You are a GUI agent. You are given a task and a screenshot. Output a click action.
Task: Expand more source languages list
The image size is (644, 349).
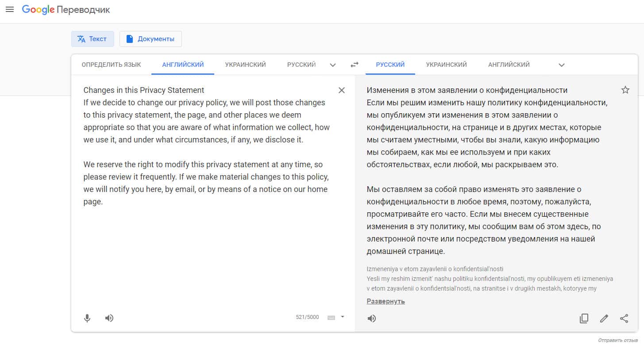(333, 65)
